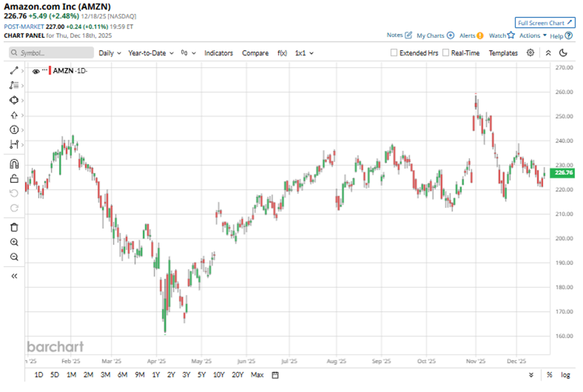
Task: Switch to dark mode moon icon
Action: [563, 53]
